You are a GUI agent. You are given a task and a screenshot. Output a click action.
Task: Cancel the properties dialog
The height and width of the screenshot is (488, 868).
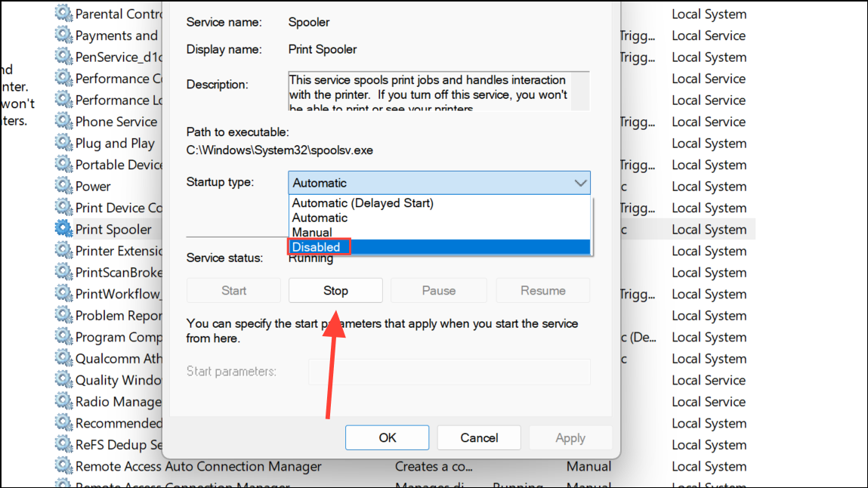click(x=478, y=437)
